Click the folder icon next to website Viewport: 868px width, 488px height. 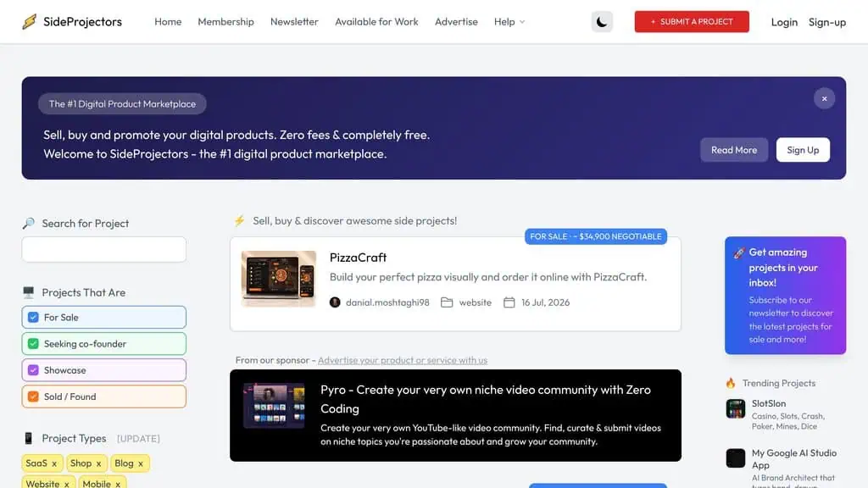click(x=447, y=302)
